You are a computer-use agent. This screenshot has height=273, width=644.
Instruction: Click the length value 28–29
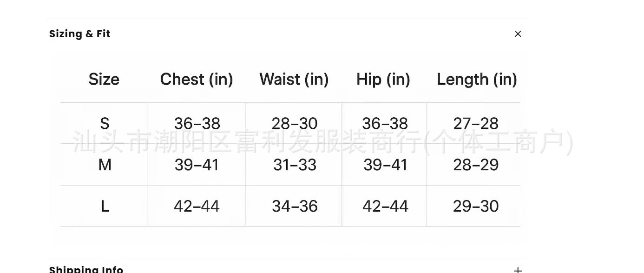476,165
